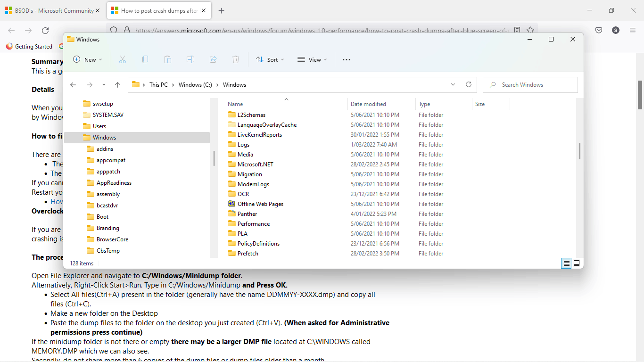
Task: Click the Delete trash icon in Explorer toolbar
Action: tap(236, 60)
